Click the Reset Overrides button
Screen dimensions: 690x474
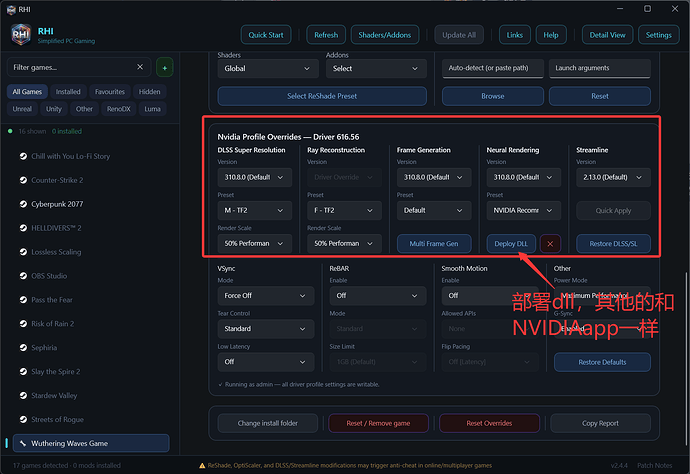[489, 423]
